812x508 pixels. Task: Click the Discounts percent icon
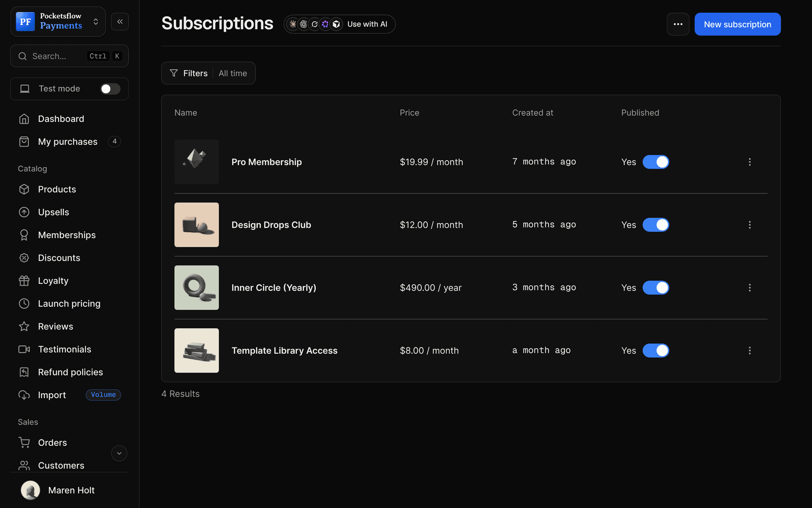click(x=24, y=258)
